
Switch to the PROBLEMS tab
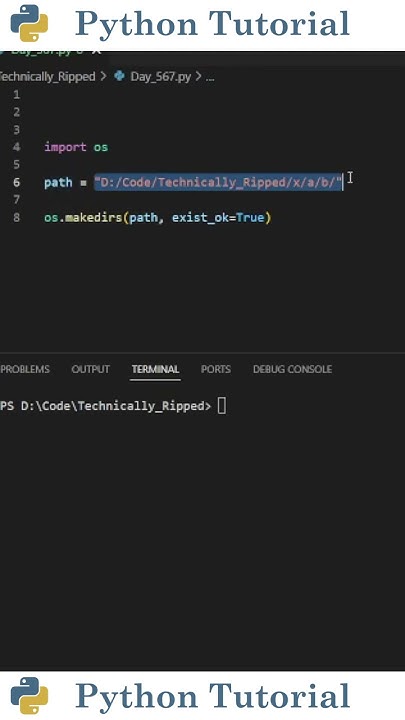tap(25, 369)
